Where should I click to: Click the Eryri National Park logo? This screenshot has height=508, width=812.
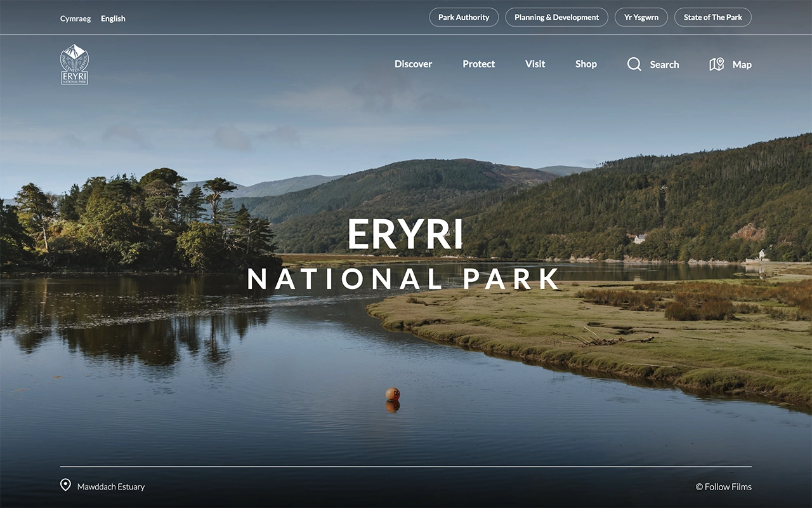[74, 64]
